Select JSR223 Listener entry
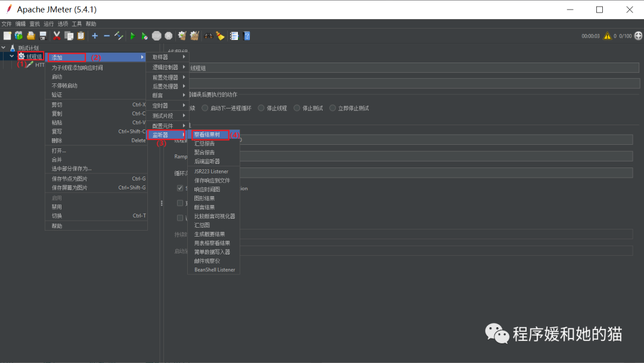The height and width of the screenshot is (363, 644). [x=214, y=171]
